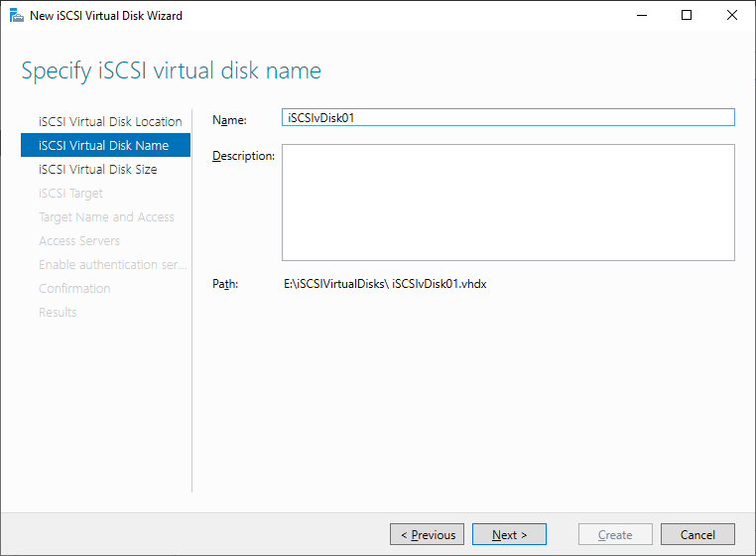Click the Name input field

[508, 117]
